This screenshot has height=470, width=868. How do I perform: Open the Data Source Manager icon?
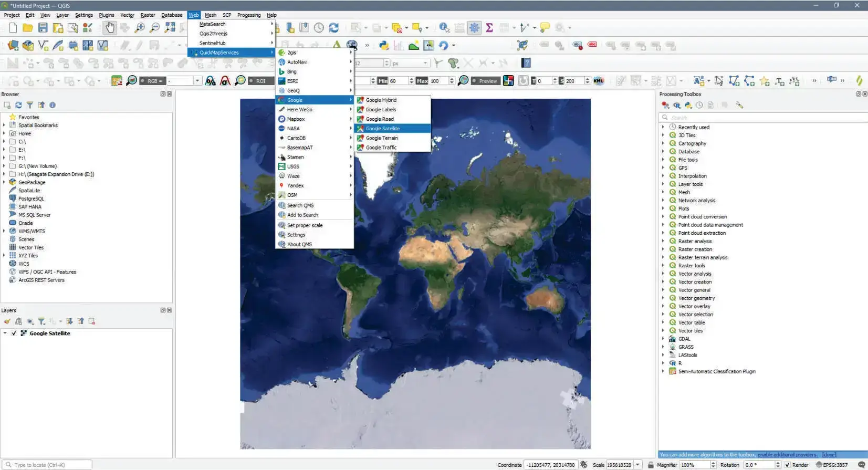(x=13, y=46)
